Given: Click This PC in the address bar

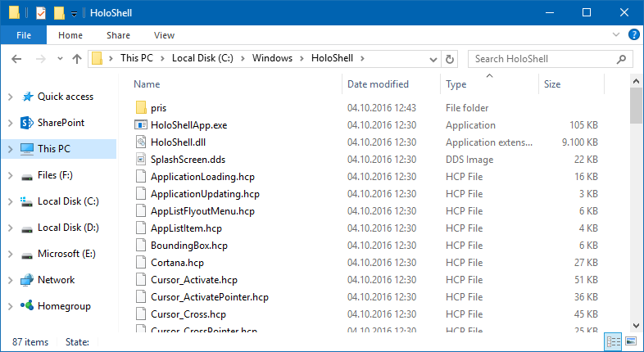Looking at the screenshot, I should tap(136, 58).
